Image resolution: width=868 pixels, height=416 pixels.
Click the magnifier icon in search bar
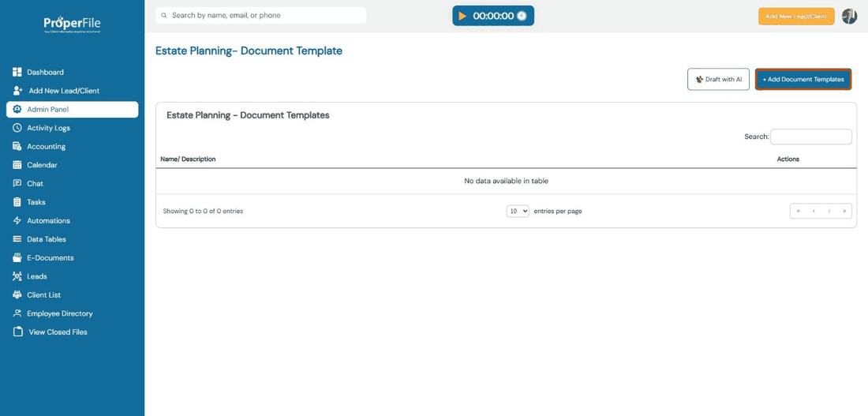click(164, 16)
